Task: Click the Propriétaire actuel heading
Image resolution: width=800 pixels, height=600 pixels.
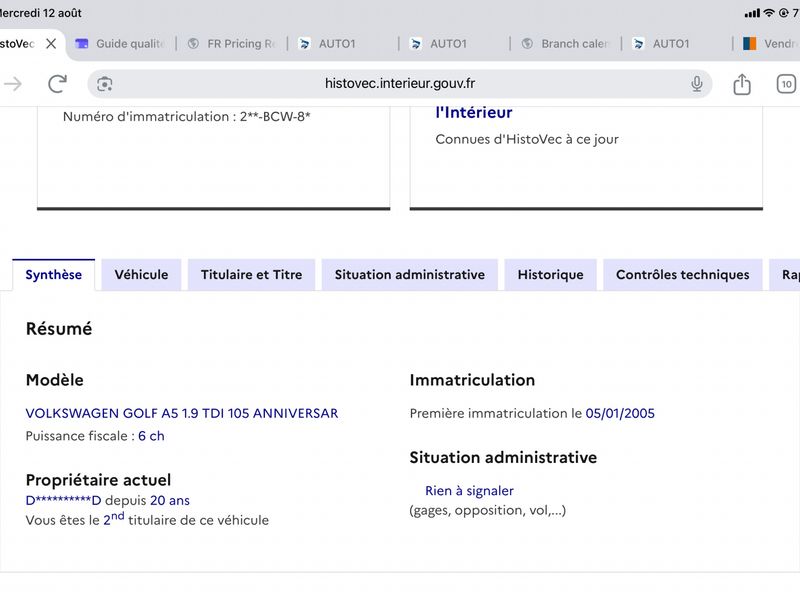Action: coord(98,480)
